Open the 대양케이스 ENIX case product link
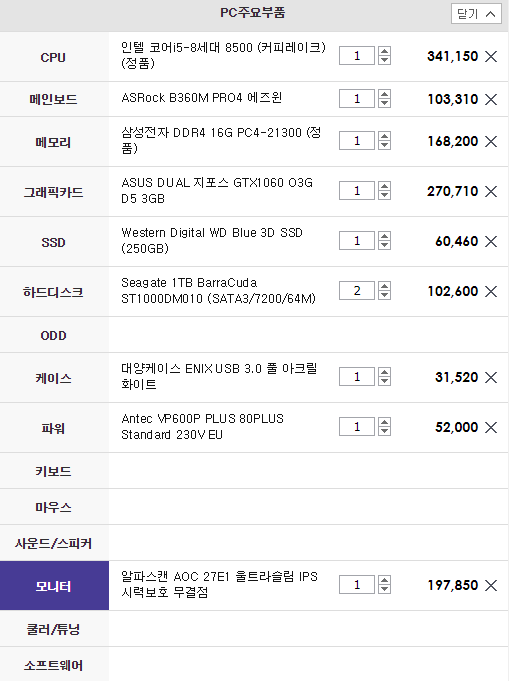 click(219, 377)
